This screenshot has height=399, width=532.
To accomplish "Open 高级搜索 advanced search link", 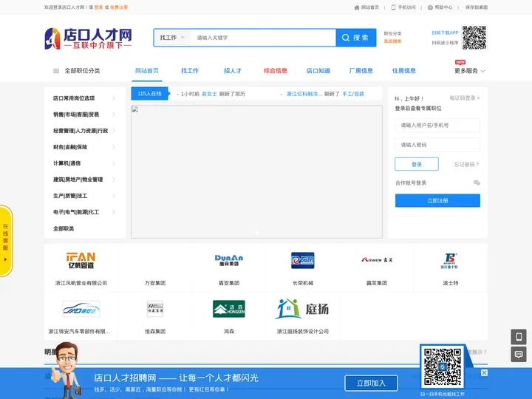I will [392, 41].
